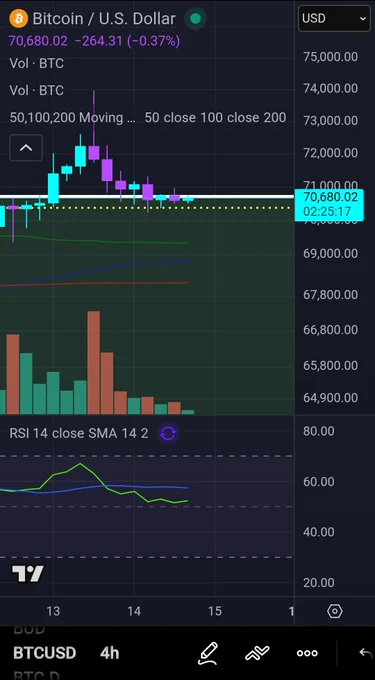Tap the Bitcoin logo icon
This screenshot has height=680, width=375.
(18, 19)
